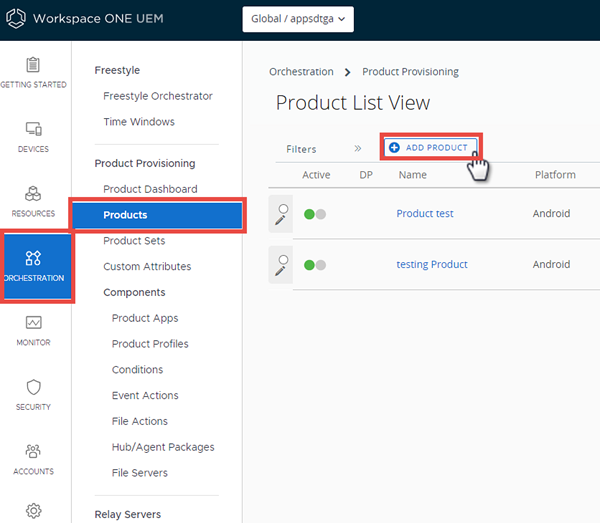Image resolution: width=600 pixels, height=523 pixels.
Task: Open Conditions under Components
Action: coord(137,370)
